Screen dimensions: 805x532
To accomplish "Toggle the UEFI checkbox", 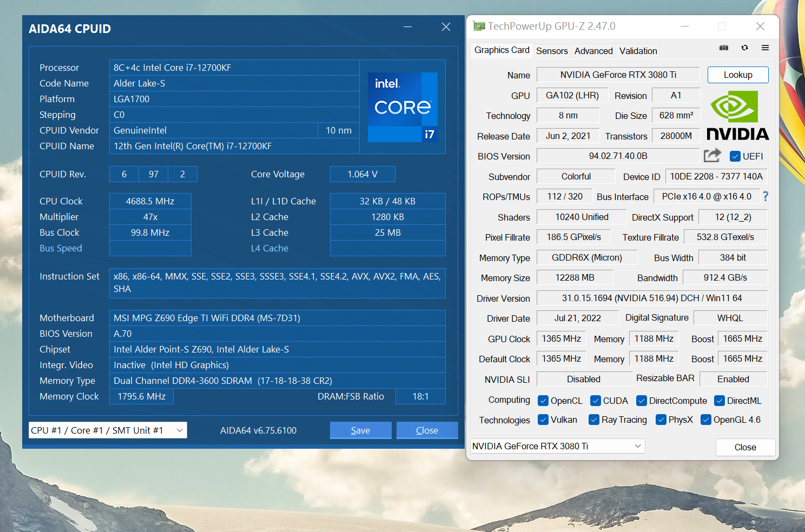I will pyautogui.click(x=735, y=156).
